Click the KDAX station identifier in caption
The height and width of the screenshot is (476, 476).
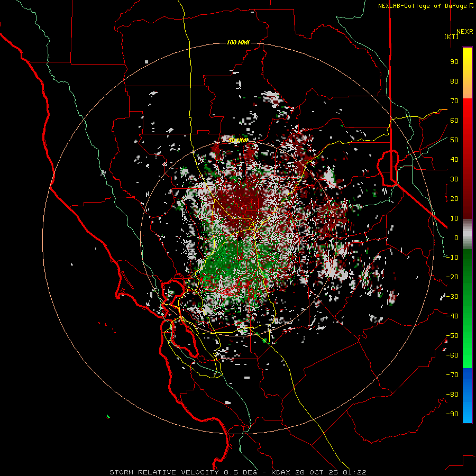tap(280, 472)
